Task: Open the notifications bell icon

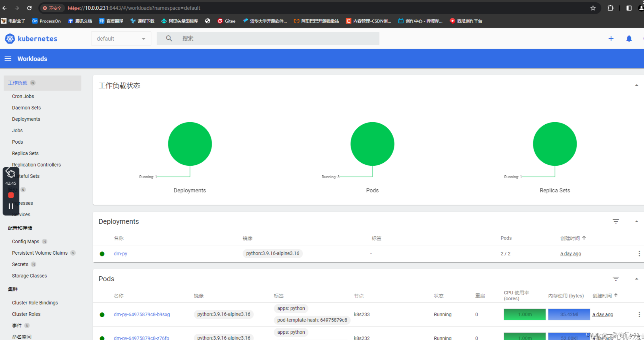Action: point(629,39)
